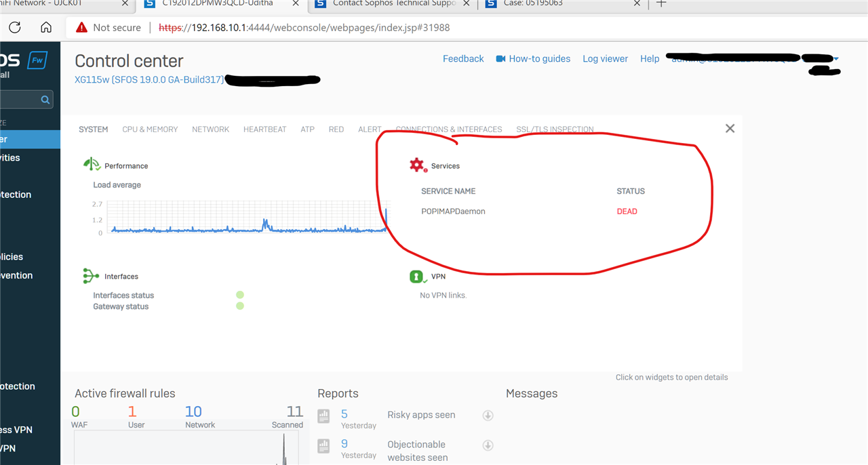The image size is (868, 465).
Task: Switch to the CPU & MEMORY tab
Action: pos(150,129)
